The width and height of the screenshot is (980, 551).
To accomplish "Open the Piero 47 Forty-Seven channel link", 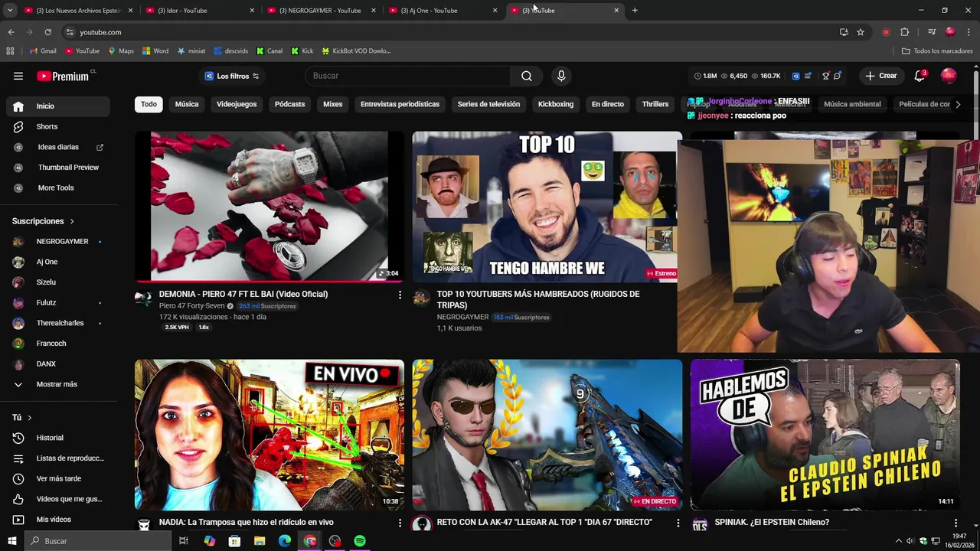I will [191, 306].
